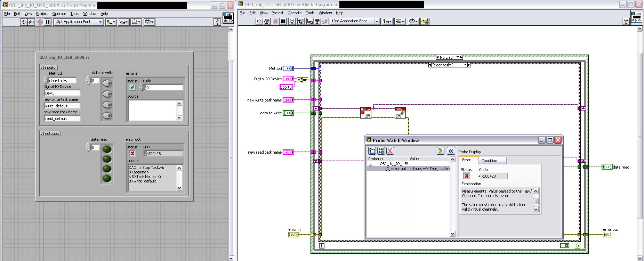Click Digital IO Device field Dev1

pyautogui.click(x=62, y=93)
